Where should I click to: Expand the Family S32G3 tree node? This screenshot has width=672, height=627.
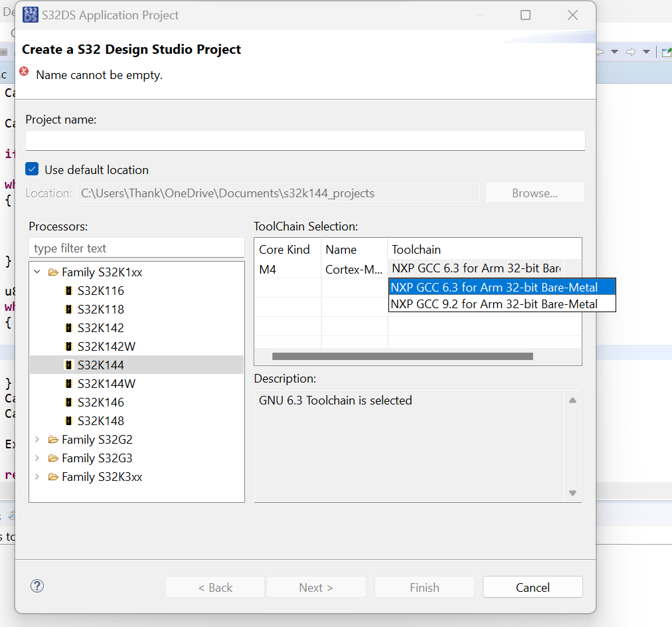click(38, 458)
